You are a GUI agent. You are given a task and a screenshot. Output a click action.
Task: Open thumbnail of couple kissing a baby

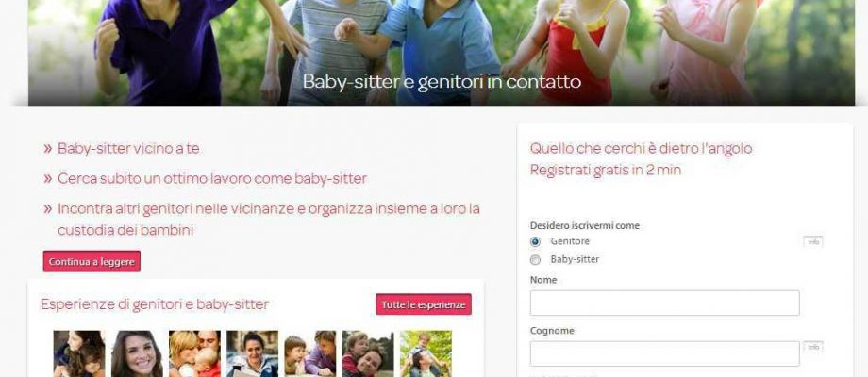[194, 353]
